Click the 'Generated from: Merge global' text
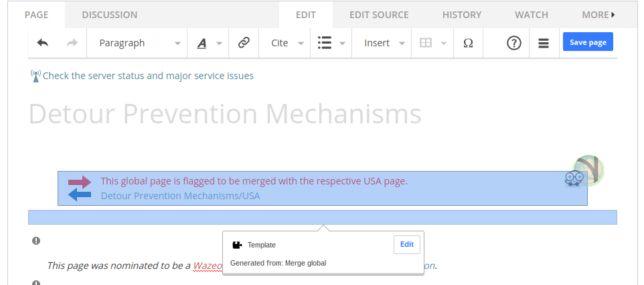Viewport: 644px width, 285px height. tap(278, 263)
